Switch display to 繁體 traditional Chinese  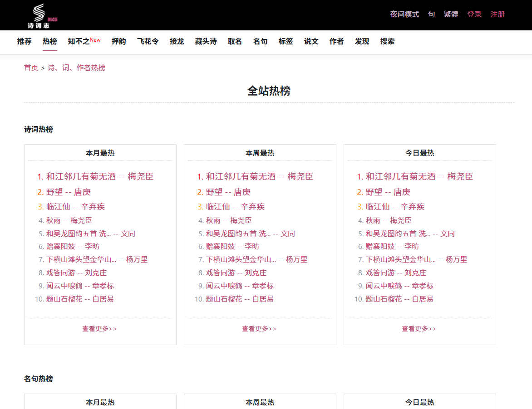click(x=451, y=14)
